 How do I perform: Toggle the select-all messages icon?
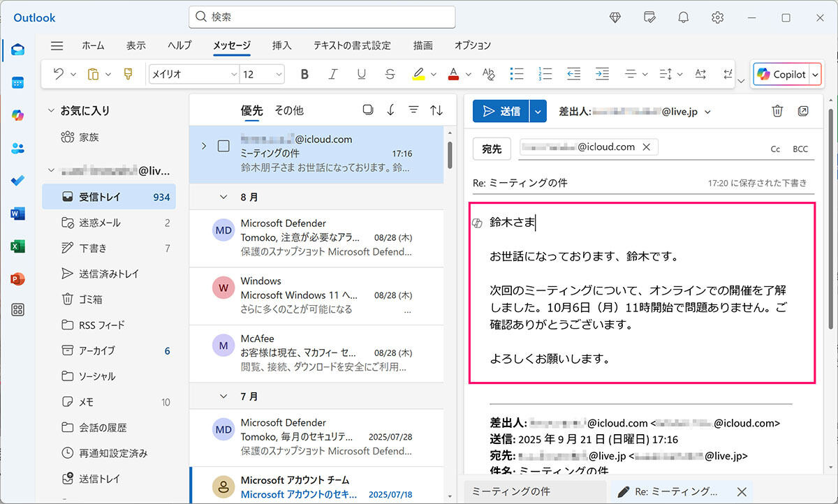point(368,110)
